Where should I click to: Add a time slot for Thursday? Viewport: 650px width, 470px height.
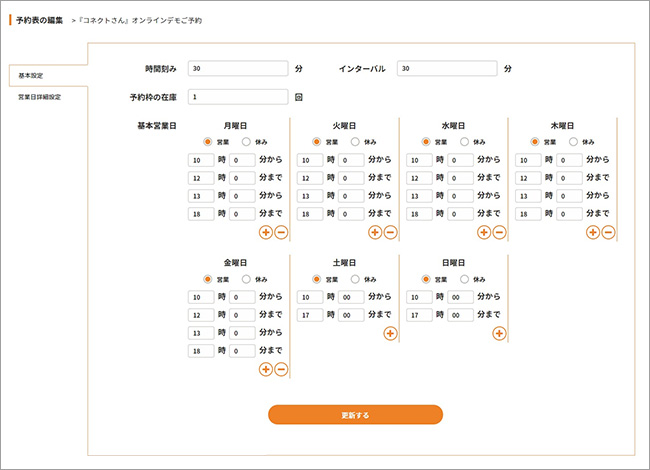(593, 232)
